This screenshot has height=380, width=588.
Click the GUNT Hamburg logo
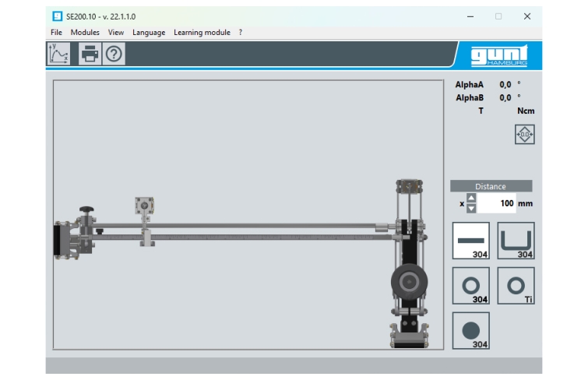point(499,56)
